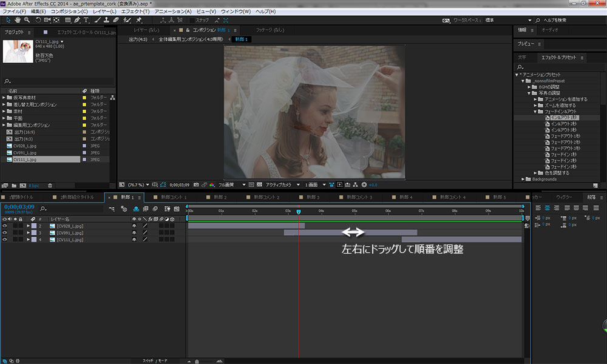Screen dimensions: 607x364
Task: Select the フェードアウト1秒 preset
Action: point(565,136)
